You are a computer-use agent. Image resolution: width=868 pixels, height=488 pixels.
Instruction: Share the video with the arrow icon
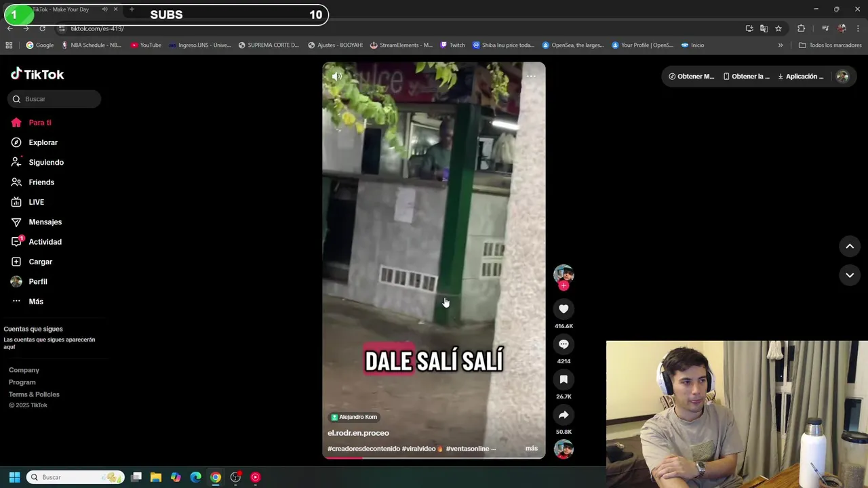(x=564, y=415)
